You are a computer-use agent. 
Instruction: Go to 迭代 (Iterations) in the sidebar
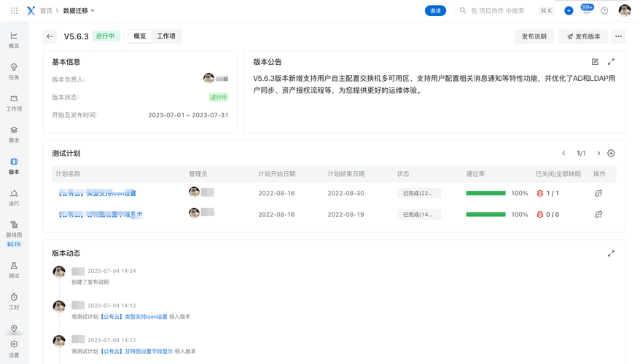point(14,197)
